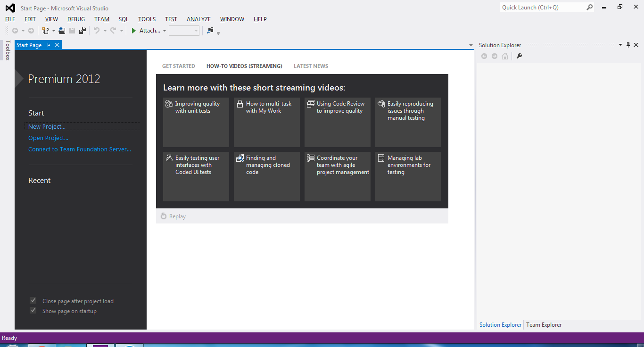Open Coordinate your team with agile video
The width and height of the screenshot is (644, 347).
pos(338,176)
